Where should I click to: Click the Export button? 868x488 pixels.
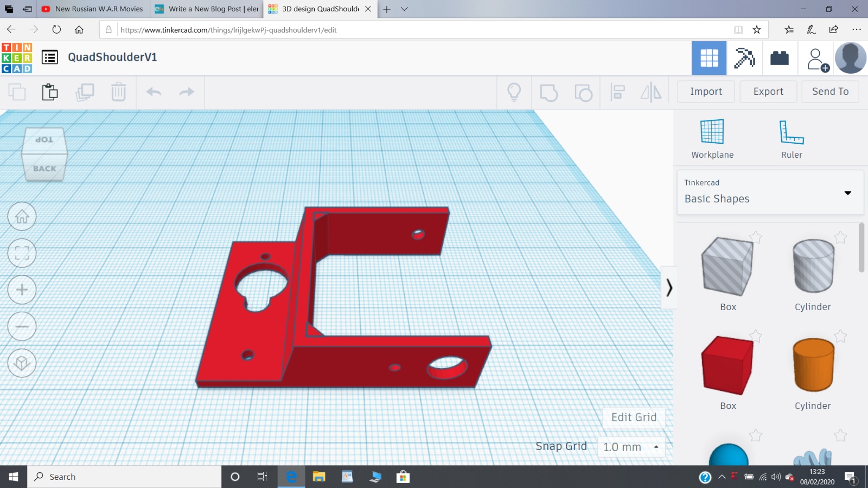click(768, 92)
